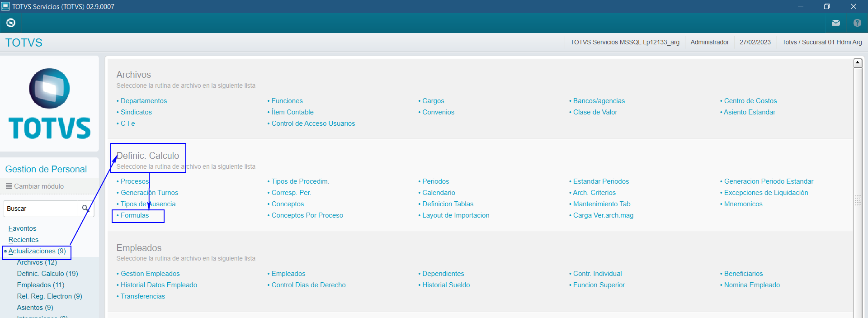Open Layout de Importacion routine
The image size is (868, 318).
coord(456,215)
